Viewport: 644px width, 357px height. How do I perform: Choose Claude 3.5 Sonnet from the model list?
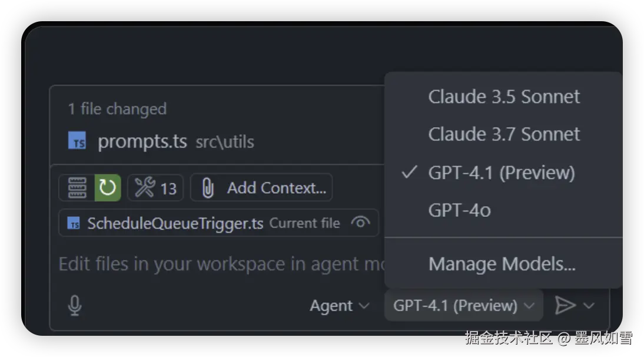tap(504, 97)
